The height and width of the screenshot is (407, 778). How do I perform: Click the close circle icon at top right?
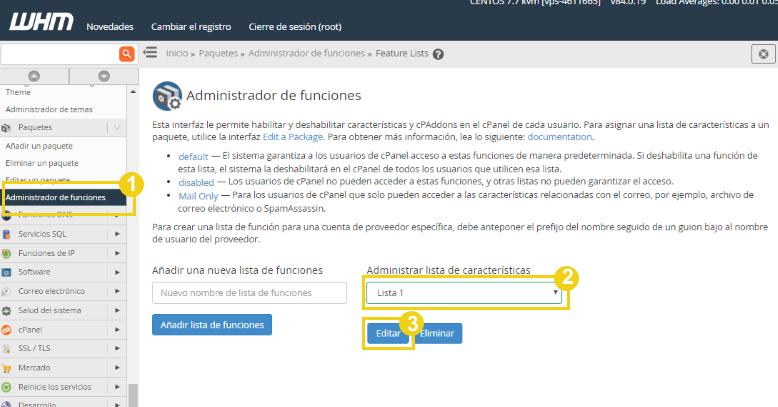click(764, 54)
